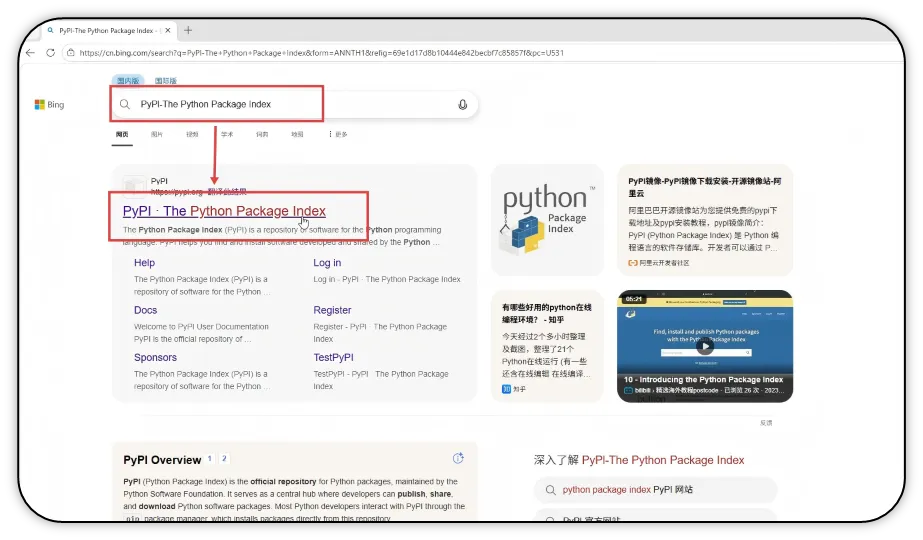Reload the page with the refresh icon
This screenshot has height=540, width=923.
(x=51, y=53)
